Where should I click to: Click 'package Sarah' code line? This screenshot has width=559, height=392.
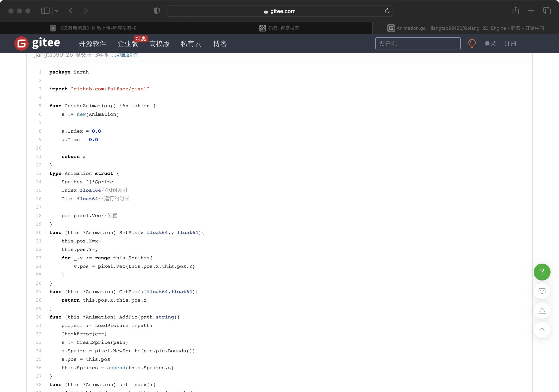click(69, 72)
